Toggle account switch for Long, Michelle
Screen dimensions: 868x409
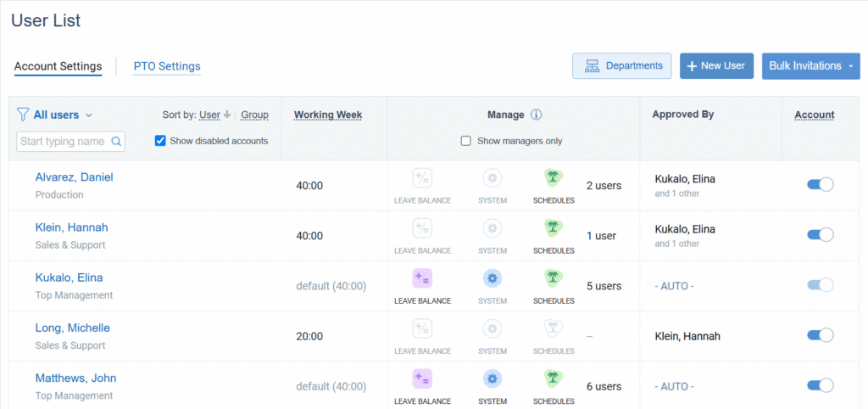tap(821, 335)
